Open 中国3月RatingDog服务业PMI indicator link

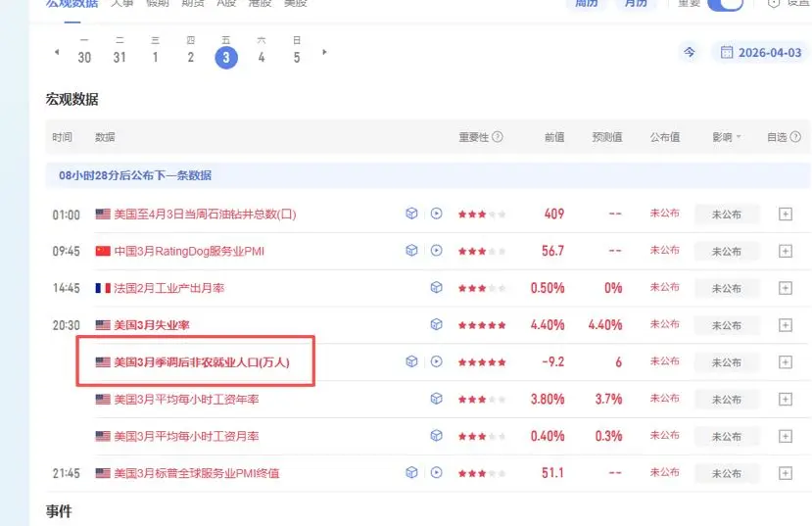(x=189, y=251)
